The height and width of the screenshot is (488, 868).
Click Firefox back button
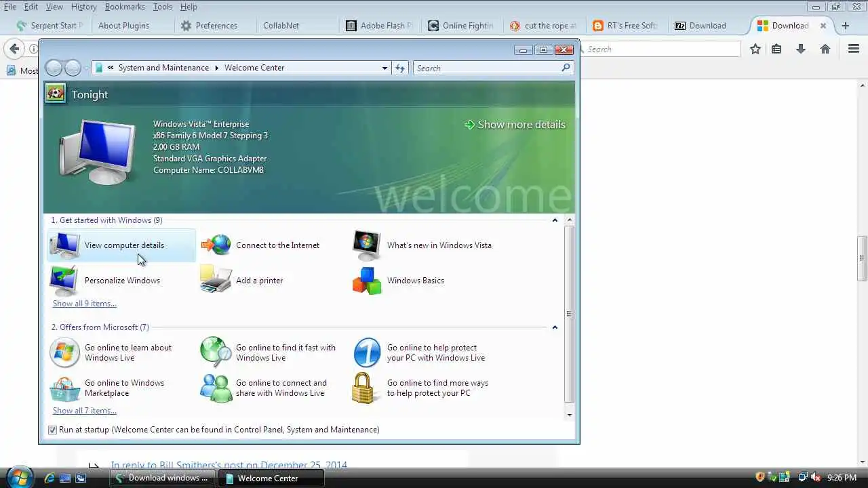[14, 49]
